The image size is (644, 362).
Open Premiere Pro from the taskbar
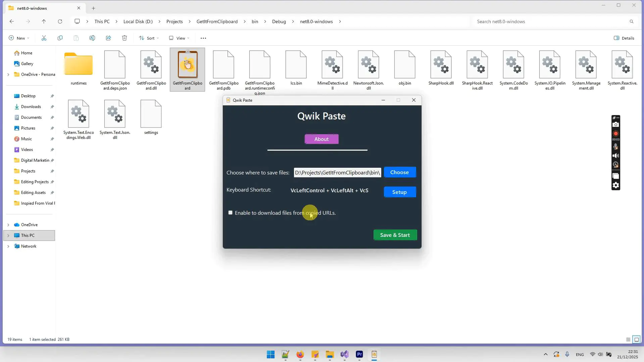(359, 354)
